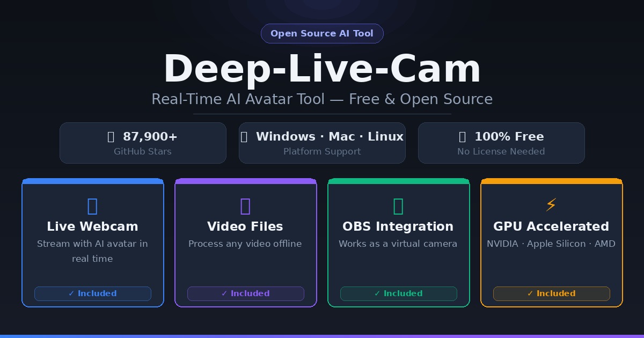Expand the 100% Free stat card
Image resolution: width=644 pixels, height=338 pixels.
coord(501,143)
